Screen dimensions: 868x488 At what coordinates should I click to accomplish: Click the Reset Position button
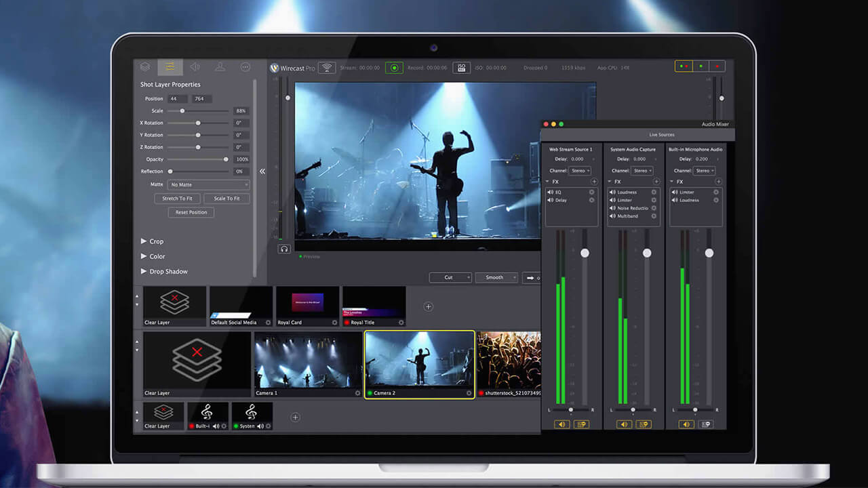(x=191, y=212)
